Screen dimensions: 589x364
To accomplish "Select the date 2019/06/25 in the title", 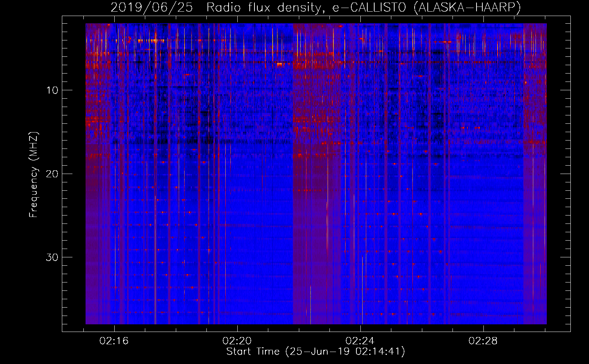I will point(151,7).
